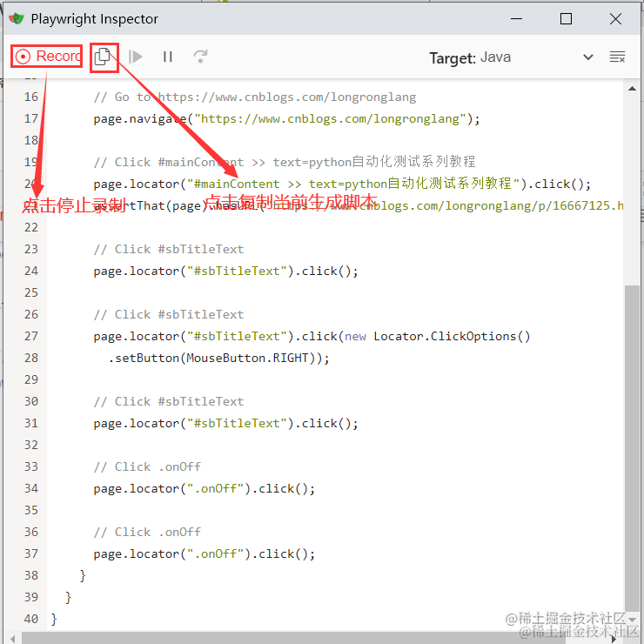Click the closing brace on line 40

tap(54, 620)
